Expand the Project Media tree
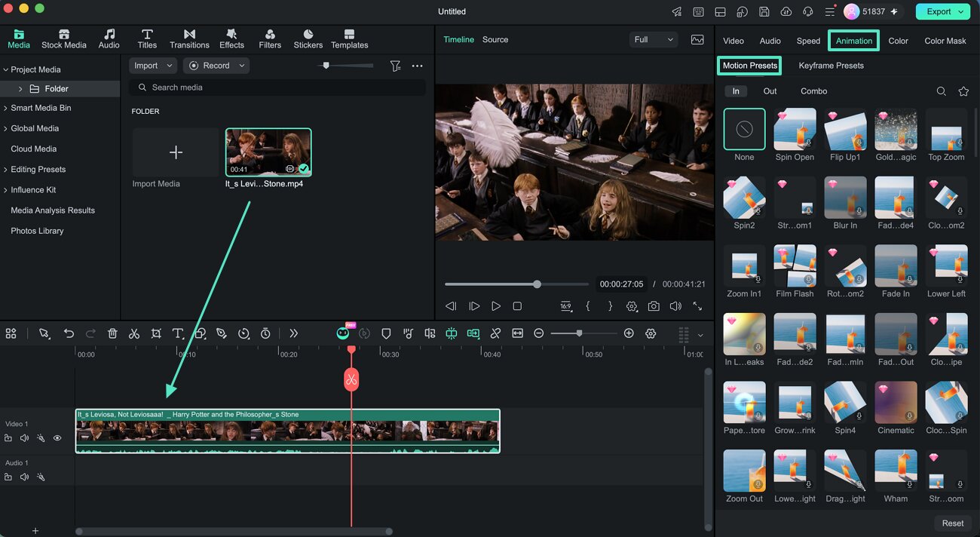Viewport: 980px width, 537px height. pyautogui.click(x=5, y=69)
